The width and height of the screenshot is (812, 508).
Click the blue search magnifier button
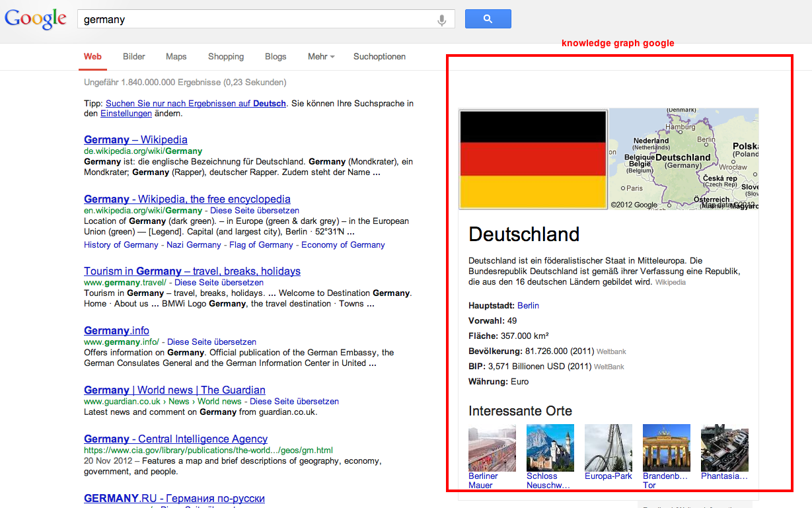pos(488,19)
